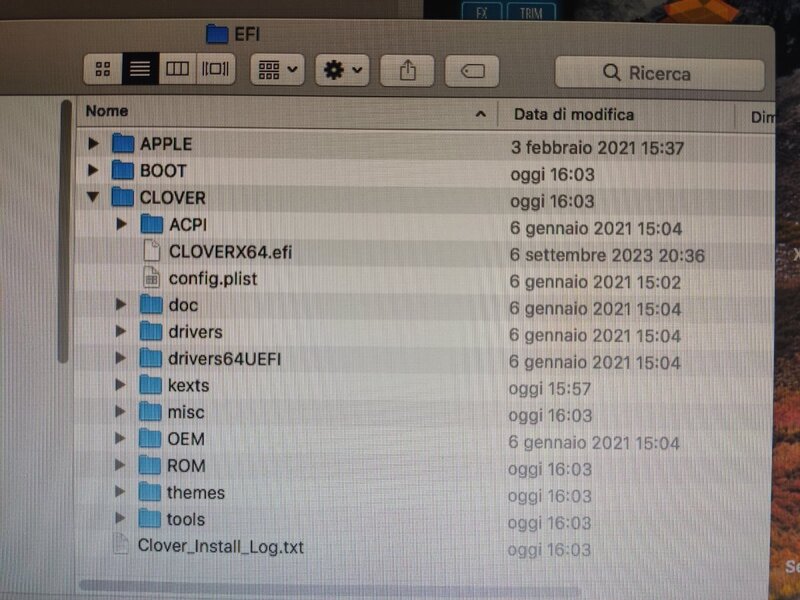Expand the tools folder

120,518
